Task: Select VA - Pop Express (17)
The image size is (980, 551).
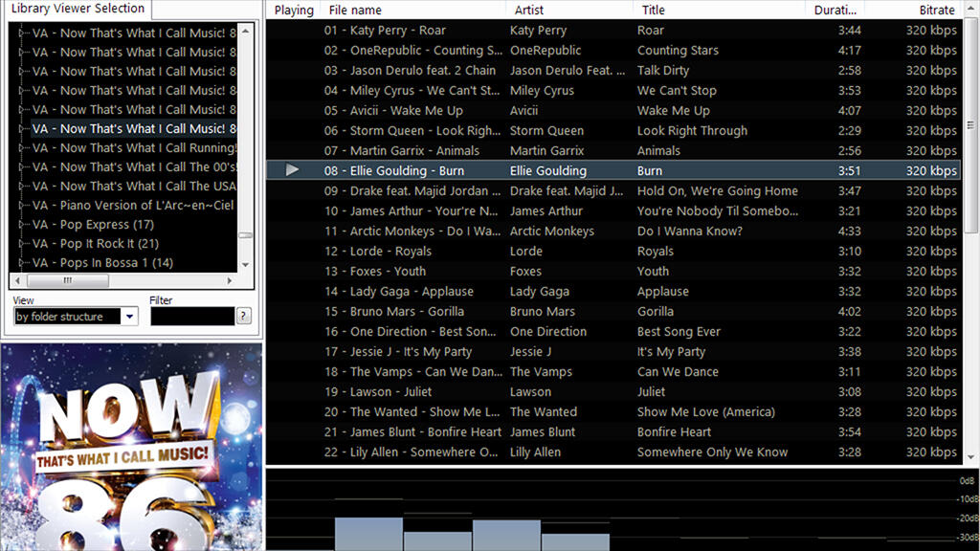Action: 93,225
